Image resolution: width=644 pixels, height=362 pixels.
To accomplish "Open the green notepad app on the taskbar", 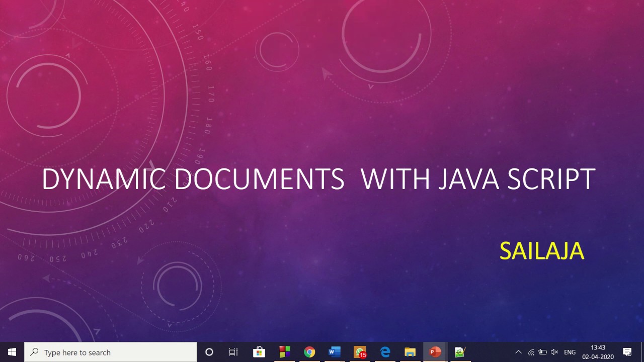I will [x=460, y=352].
